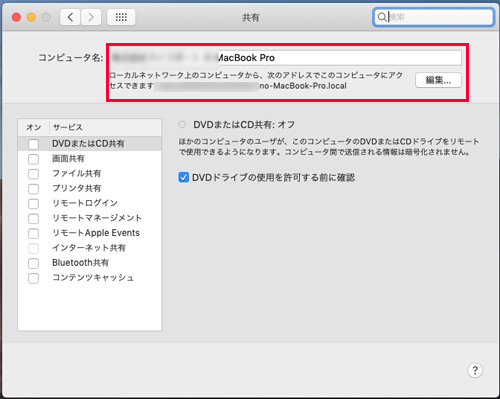The image size is (500, 399).
Task: Click the 編集... button
Action: point(438,80)
